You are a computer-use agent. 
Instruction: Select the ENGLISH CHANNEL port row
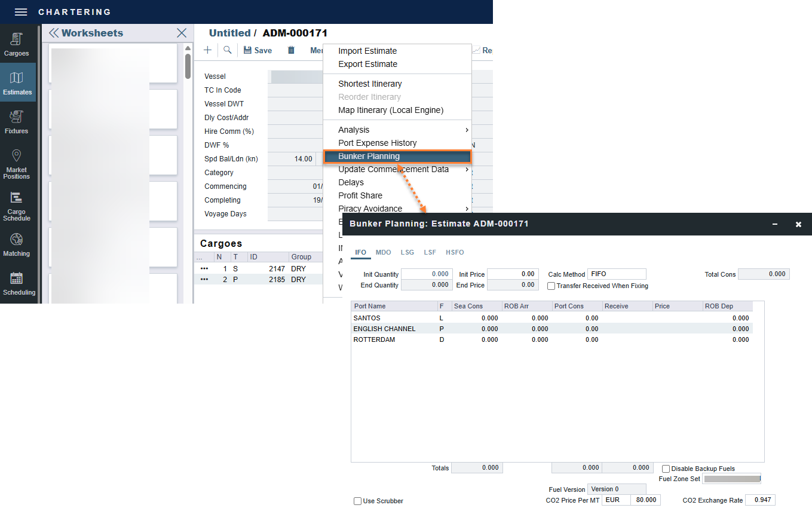click(x=551, y=329)
